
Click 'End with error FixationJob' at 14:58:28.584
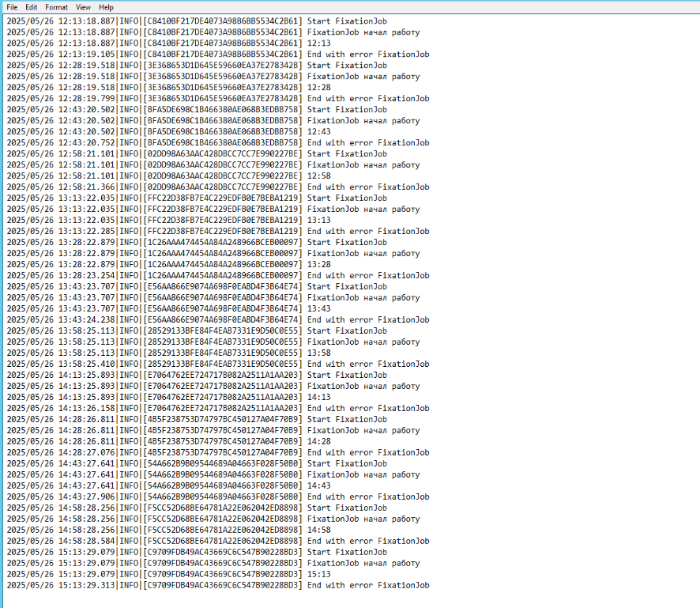368,541
